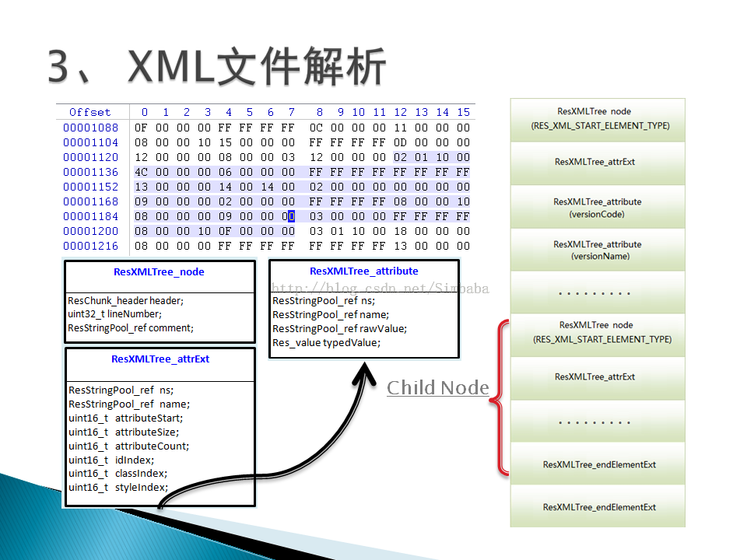This screenshot has height=560, width=747.
Task: Click the bracketed "ResXMLTree_endElementExt" block
Action: click(598, 464)
